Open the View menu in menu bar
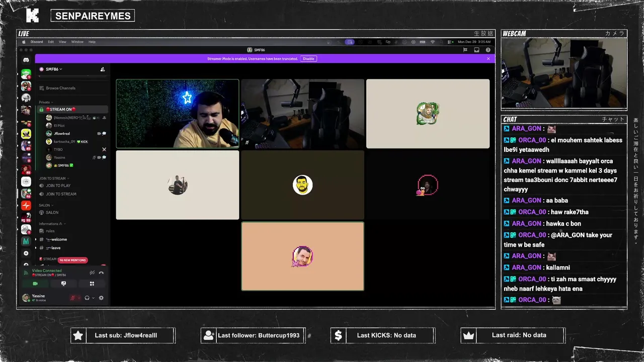The width and height of the screenshot is (644, 362). coord(62,42)
